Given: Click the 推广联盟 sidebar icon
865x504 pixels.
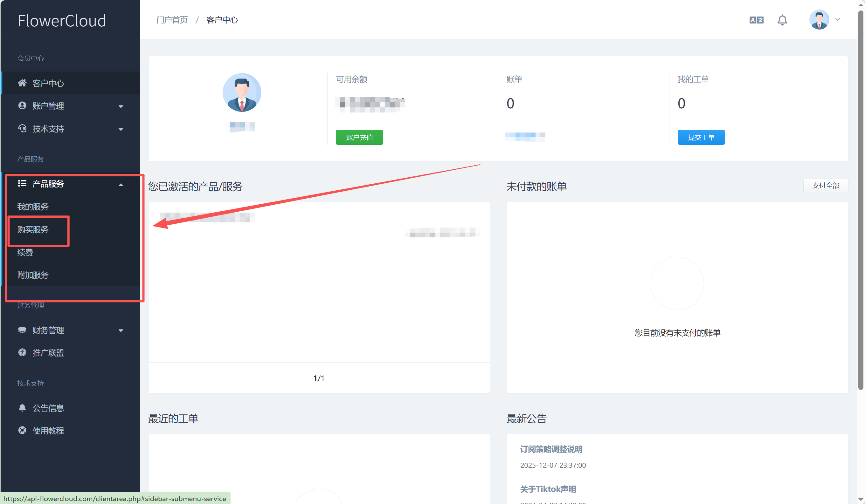Looking at the screenshot, I should point(22,352).
